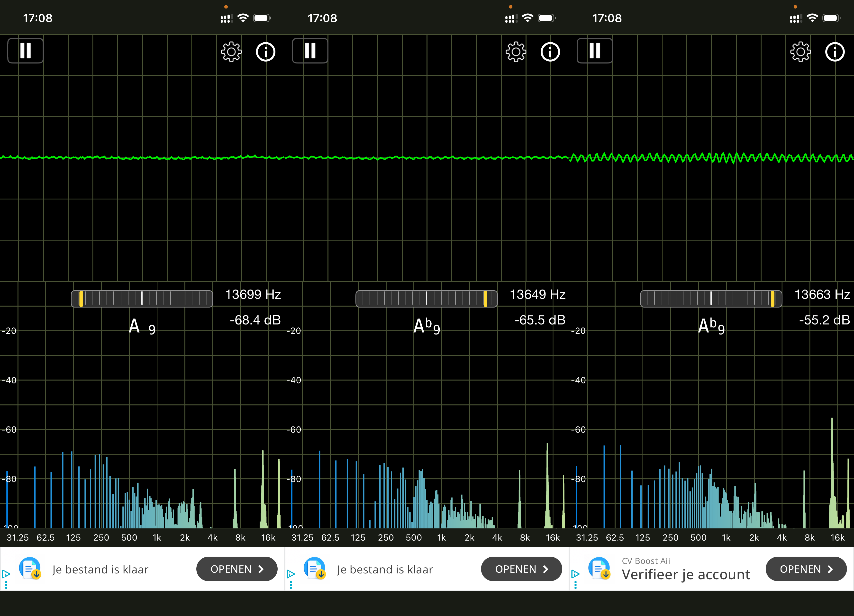Viewport: 854px width, 616px height.
Task: Tap OPENEN beside Verifieer je account
Action: point(806,569)
